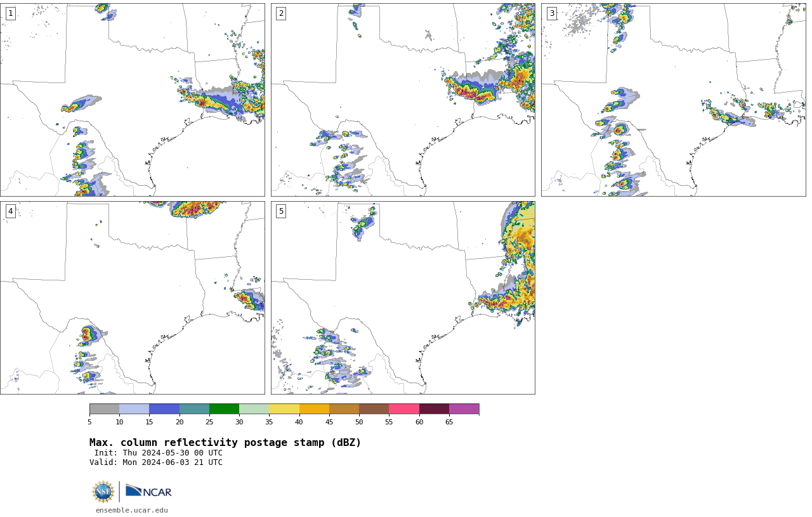The height and width of the screenshot is (517, 812).
Task: Click the panel label number 1
Action: pyautogui.click(x=10, y=13)
